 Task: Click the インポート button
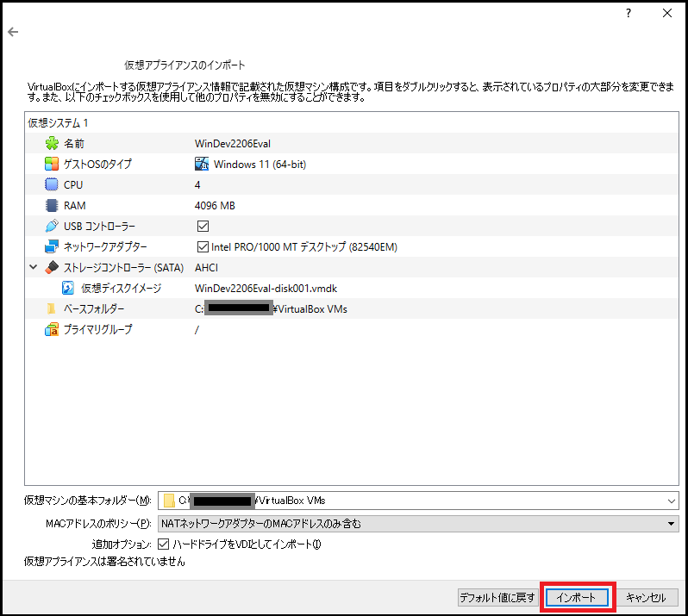[577, 598]
